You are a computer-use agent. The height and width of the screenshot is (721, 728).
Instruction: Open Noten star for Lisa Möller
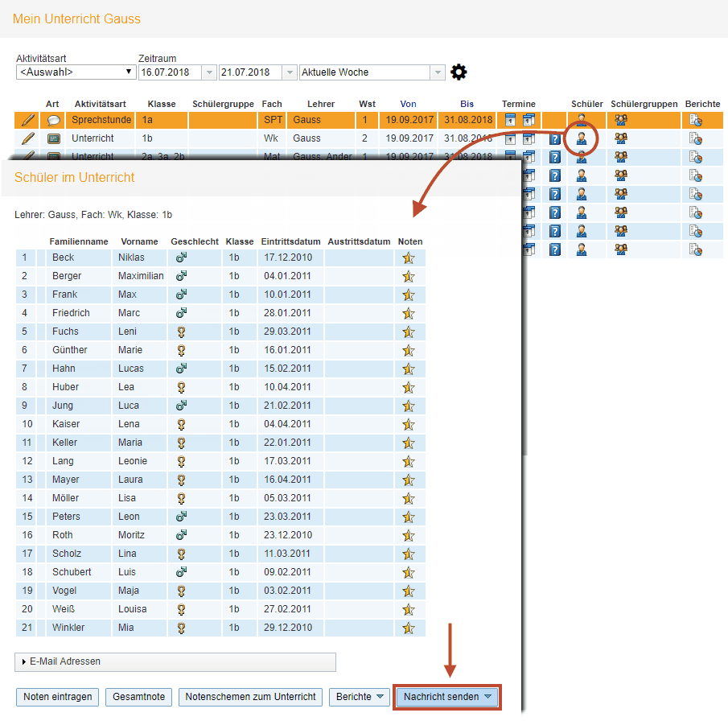tap(408, 498)
